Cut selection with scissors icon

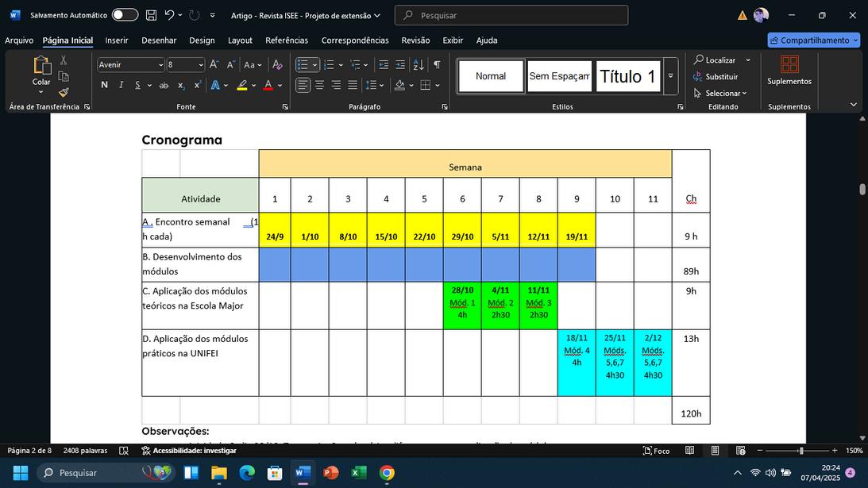pos(64,60)
